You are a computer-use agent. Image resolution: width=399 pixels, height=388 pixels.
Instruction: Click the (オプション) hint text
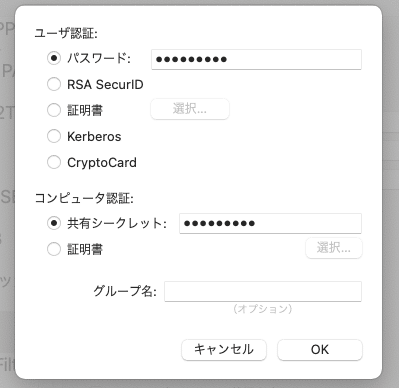click(x=263, y=309)
